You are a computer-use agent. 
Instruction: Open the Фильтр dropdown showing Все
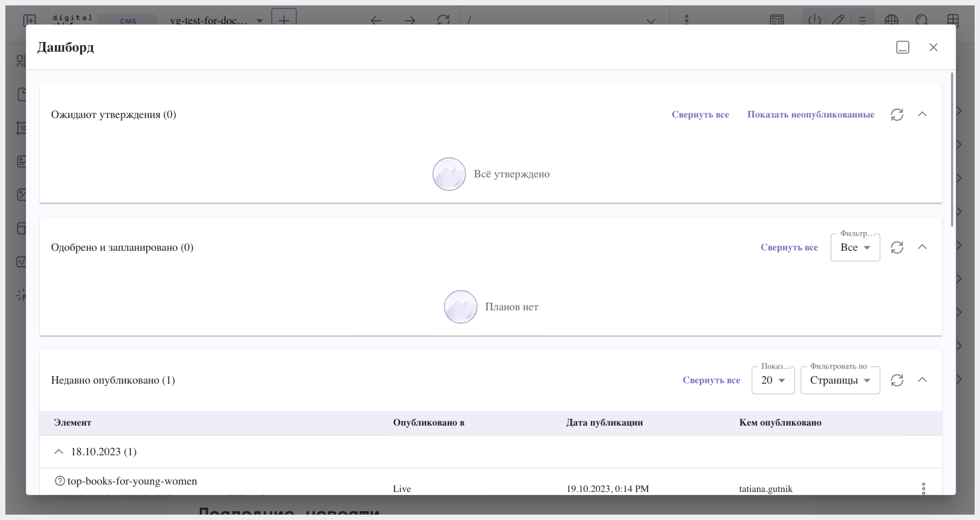click(x=855, y=247)
